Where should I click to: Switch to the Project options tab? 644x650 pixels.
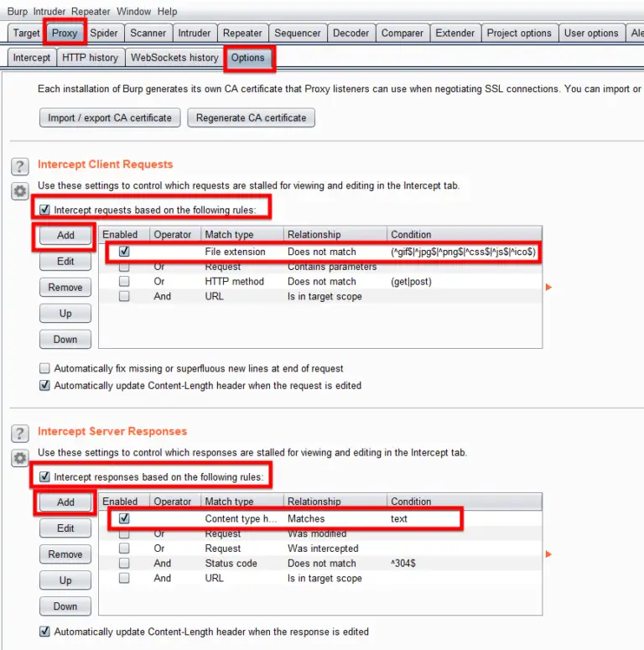pos(519,33)
